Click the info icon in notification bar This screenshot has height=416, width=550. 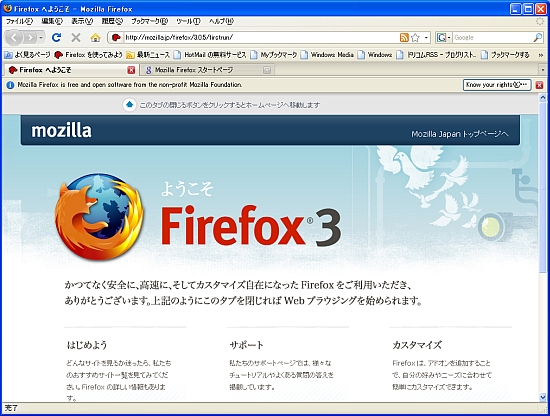coord(10,85)
